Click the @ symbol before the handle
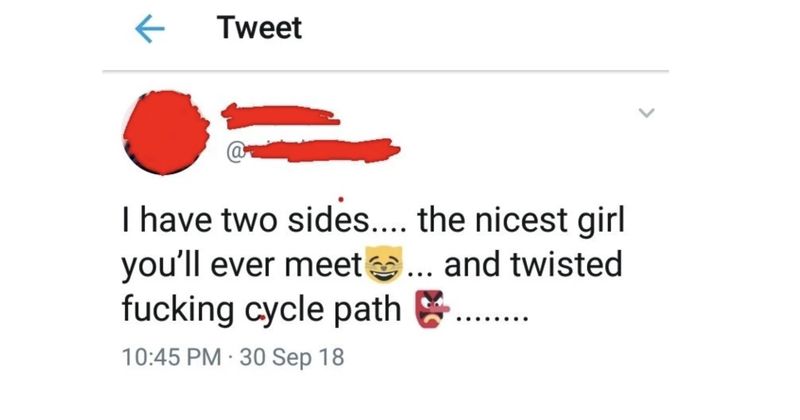Image resolution: width=800 pixels, height=420 pixels. [x=234, y=151]
